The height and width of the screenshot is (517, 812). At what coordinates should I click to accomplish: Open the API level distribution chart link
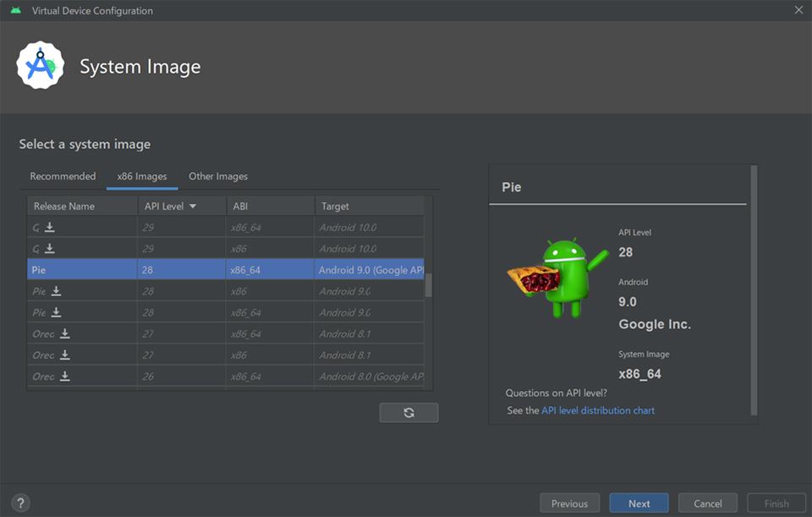tap(597, 410)
